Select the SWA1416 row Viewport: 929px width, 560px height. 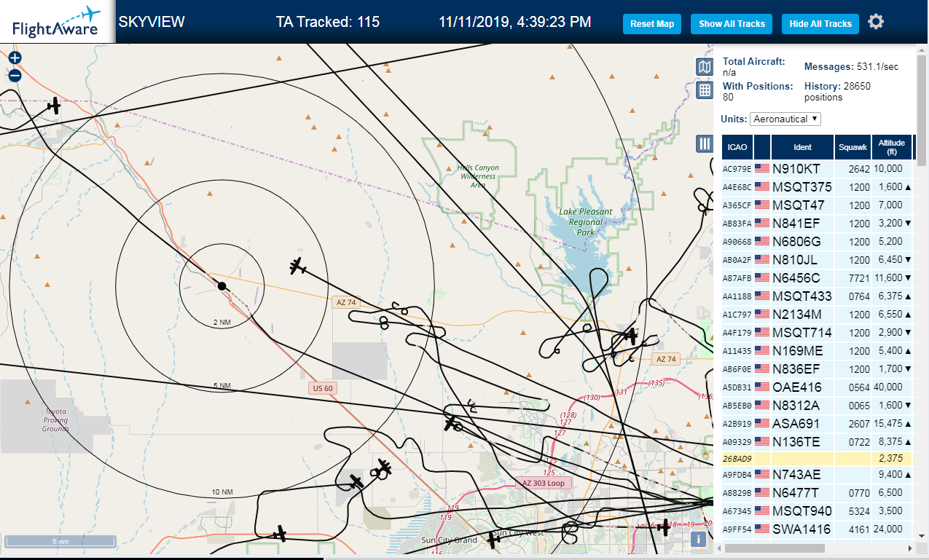tap(818, 529)
